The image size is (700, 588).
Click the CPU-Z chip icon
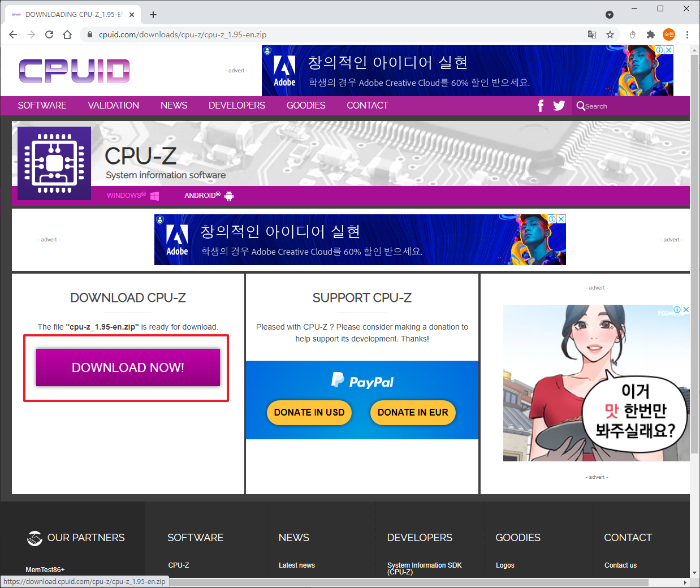[54, 163]
